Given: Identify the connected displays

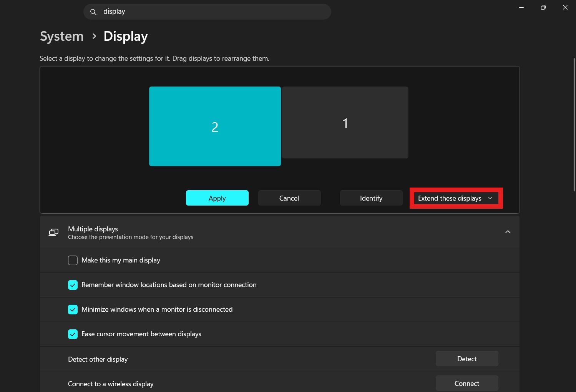Looking at the screenshot, I should (x=371, y=198).
